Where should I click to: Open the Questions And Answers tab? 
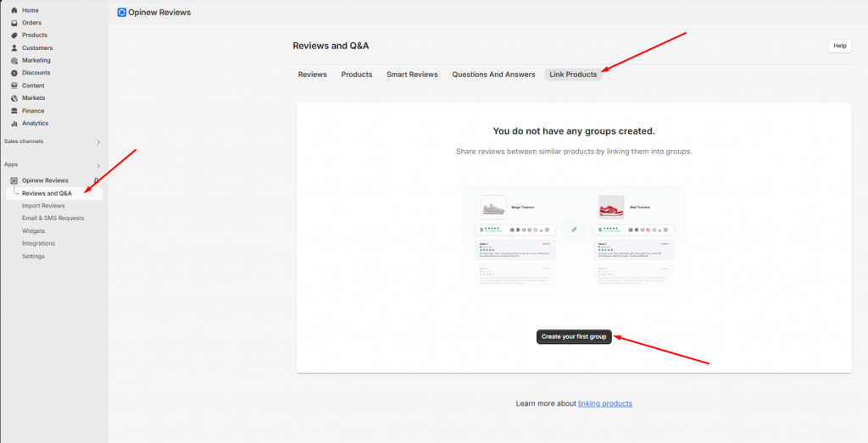(x=493, y=75)
